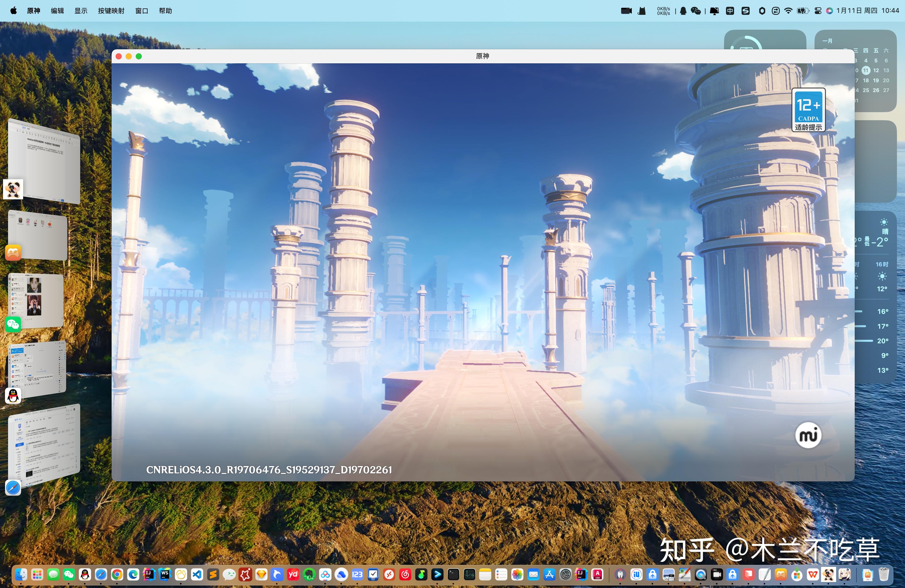Open the Genshin Impact Paimon dock icon
The width and height of the screenshot is (905, 588).
coord(844,574)
